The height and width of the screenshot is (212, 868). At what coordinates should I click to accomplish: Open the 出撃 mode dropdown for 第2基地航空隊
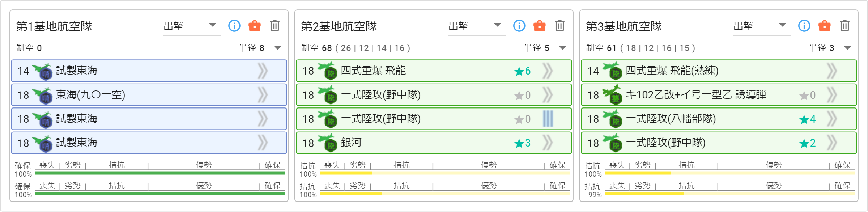click(477, 26)
